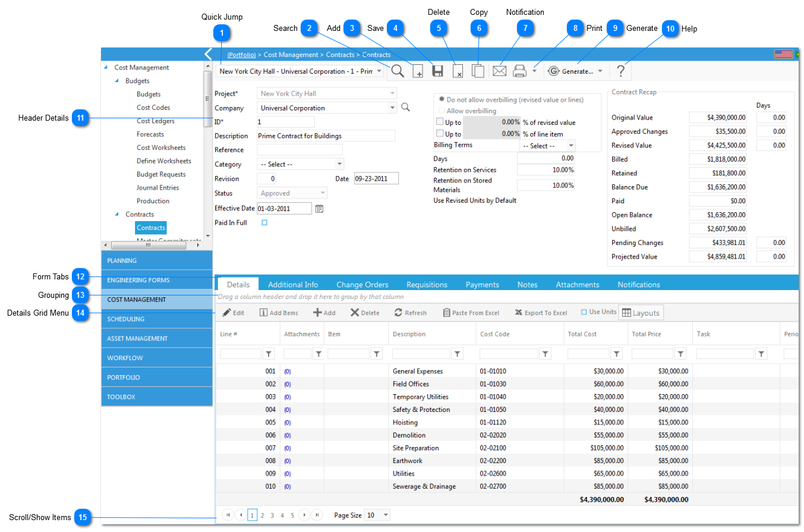Toggle Up to % of line item checkbox
The width and height of the screenshot is (804, 532).
[x=440, y=134]
